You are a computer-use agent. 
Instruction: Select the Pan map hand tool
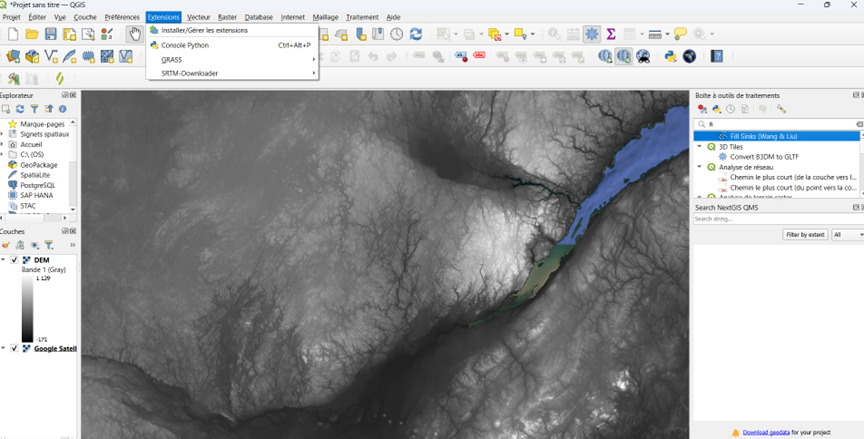point(135,35)
